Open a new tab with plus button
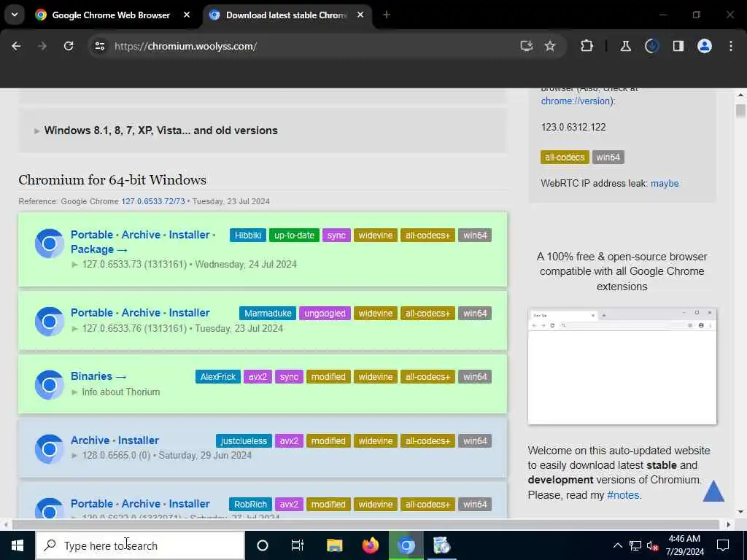 (x=387, y=15)
